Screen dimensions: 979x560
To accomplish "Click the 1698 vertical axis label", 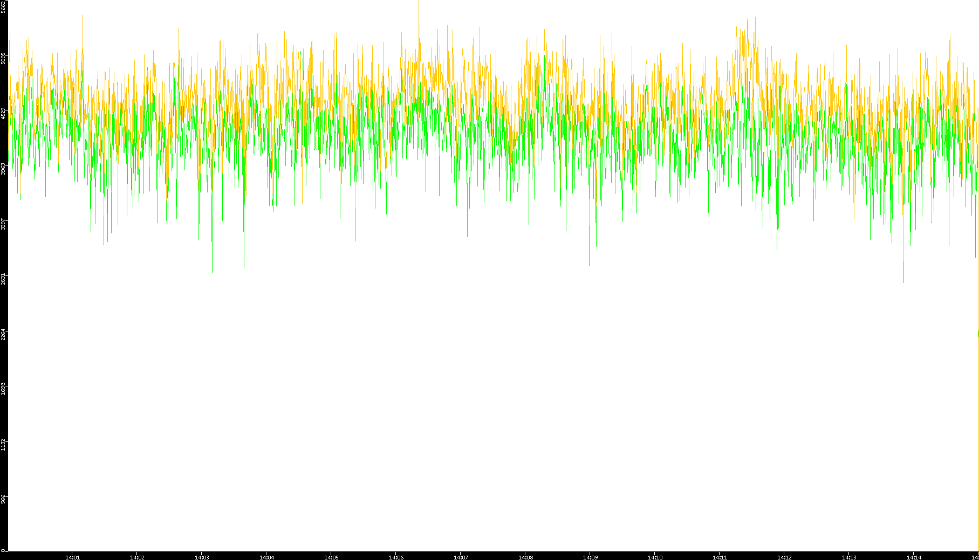I will click(3, 389).
